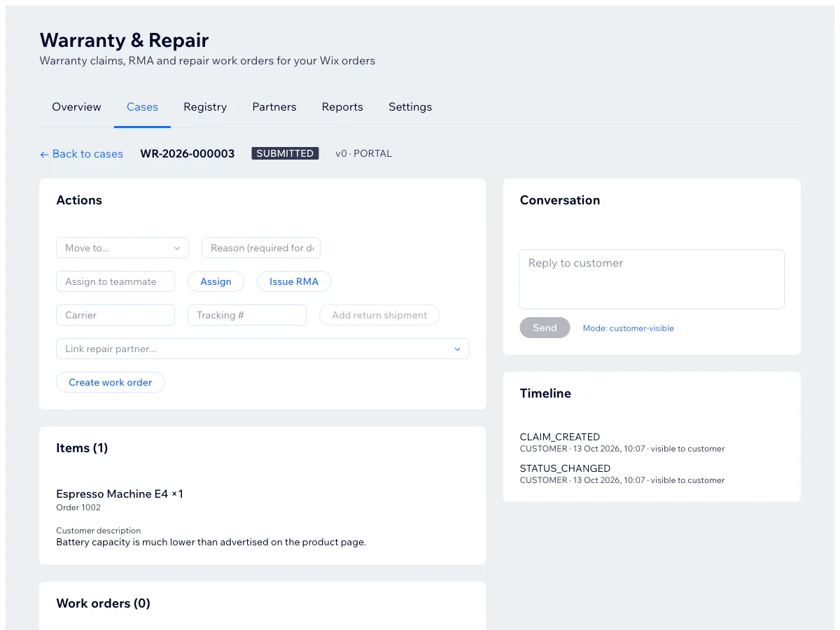
Task: Switch to the Registry tab
Action: [205, 107]
